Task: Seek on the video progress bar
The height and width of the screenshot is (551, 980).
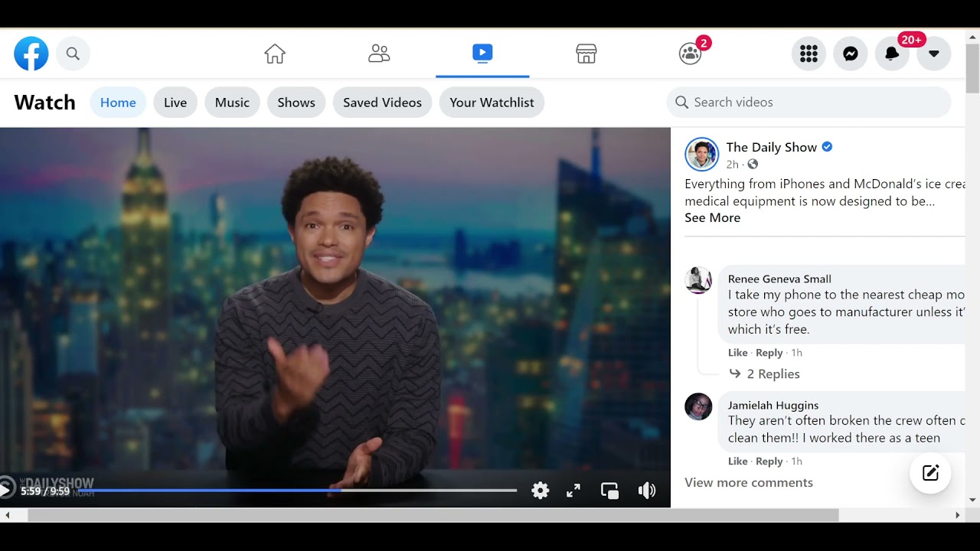Action: tap(297, 490)
